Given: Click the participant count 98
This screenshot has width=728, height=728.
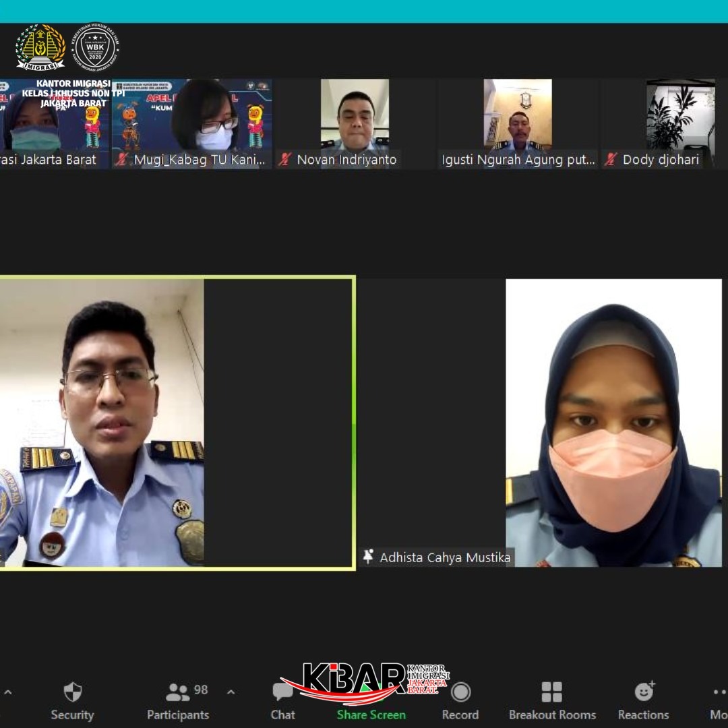Looking at the screenshot, I should [201, 690].
